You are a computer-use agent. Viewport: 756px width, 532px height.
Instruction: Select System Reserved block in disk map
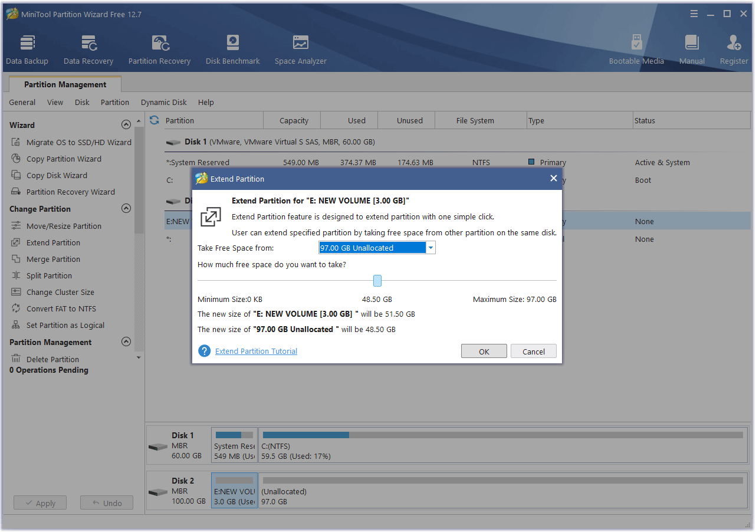(x=235, y=446)
